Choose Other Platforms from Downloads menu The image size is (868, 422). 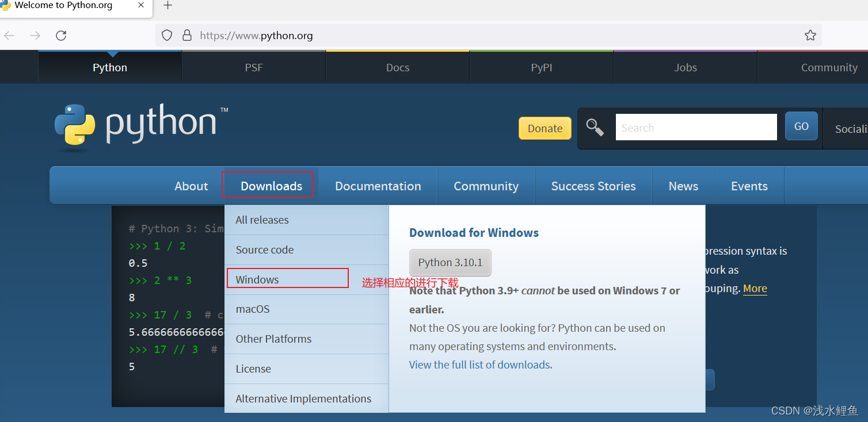tap(307, 339)
